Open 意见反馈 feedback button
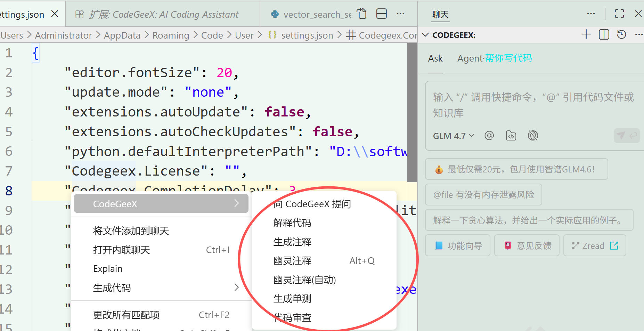The width and height of the screenshot is (644, 331). coord(527,246)
